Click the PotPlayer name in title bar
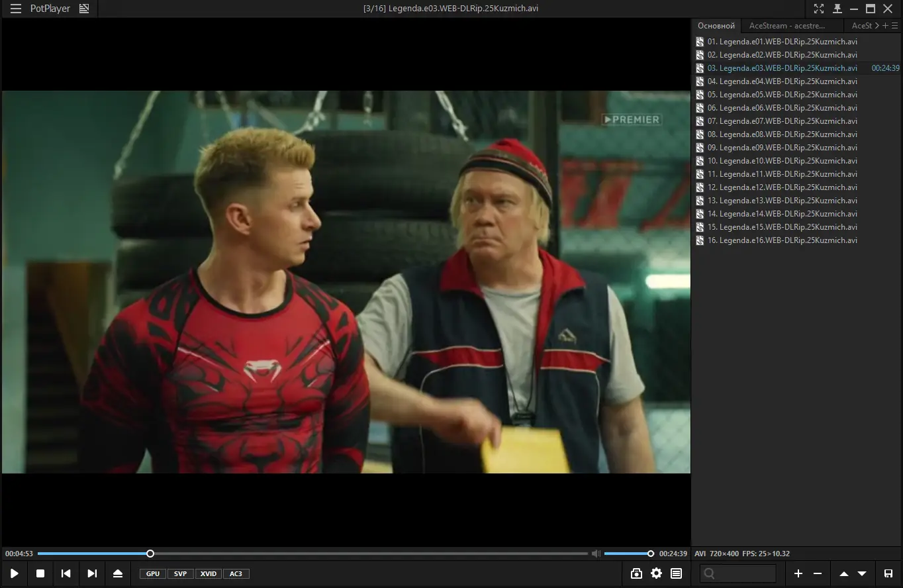 [50, 9]
